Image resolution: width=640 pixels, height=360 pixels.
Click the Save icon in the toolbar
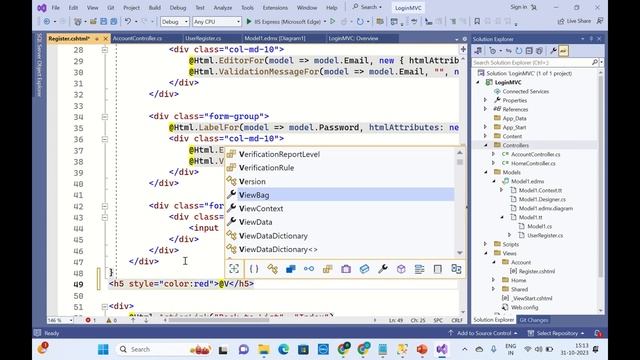(x=104, y=21)
